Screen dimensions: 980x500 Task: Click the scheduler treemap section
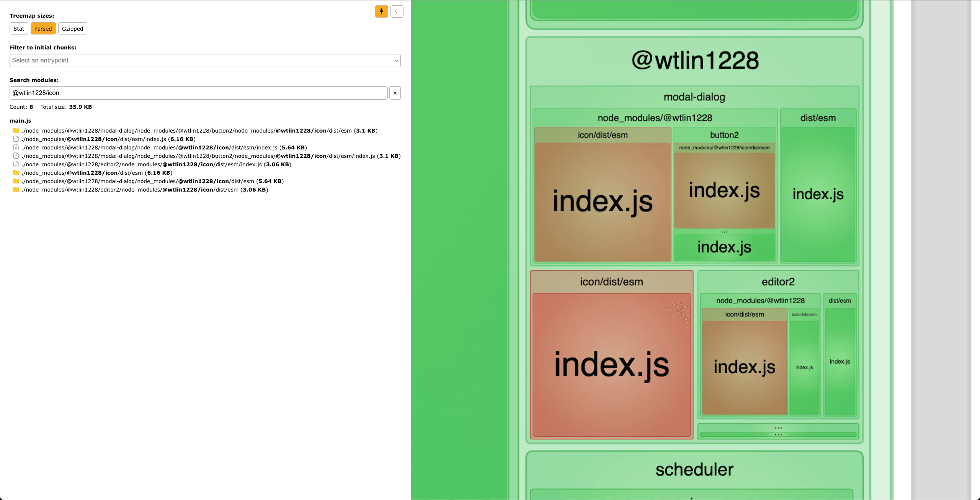694,470
